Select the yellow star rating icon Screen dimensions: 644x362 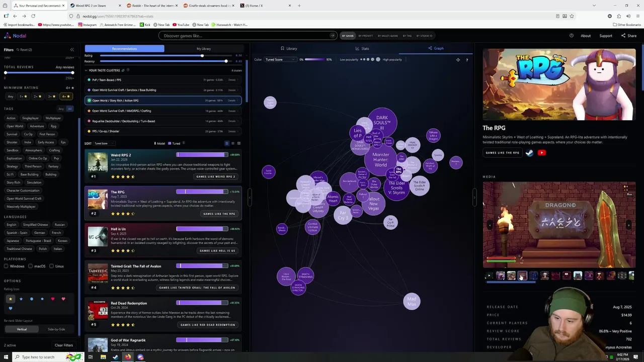(10, 299)
